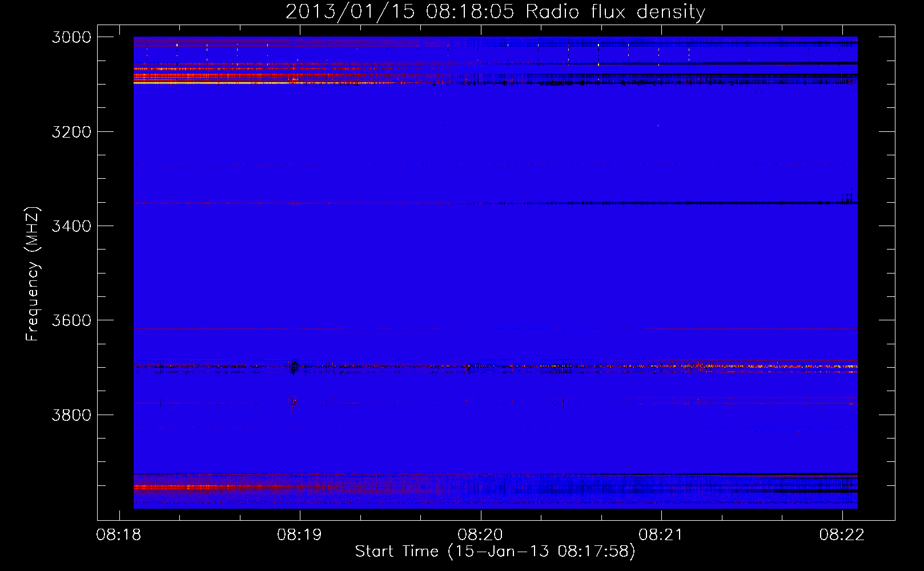This screenshot has height=571, width=924.
Task: Click the 08:20 time tick label
Action: 480,535
